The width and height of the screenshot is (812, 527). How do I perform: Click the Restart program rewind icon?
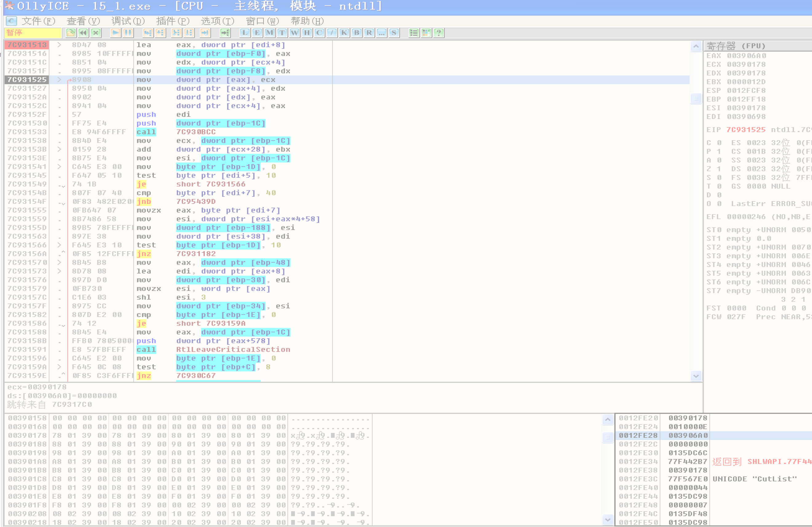pos(83,33)
